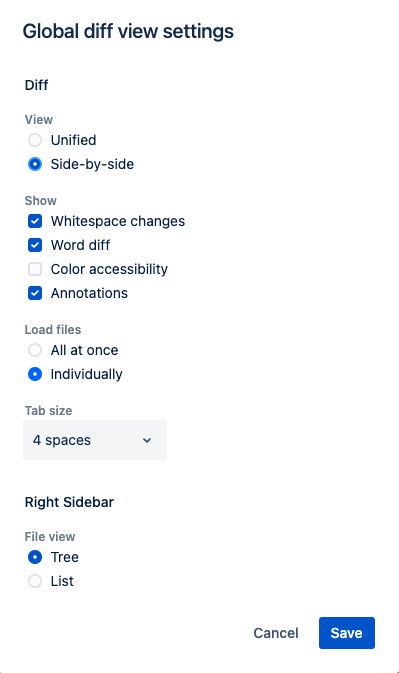Click the 'Color accessibility' label text

109,269
